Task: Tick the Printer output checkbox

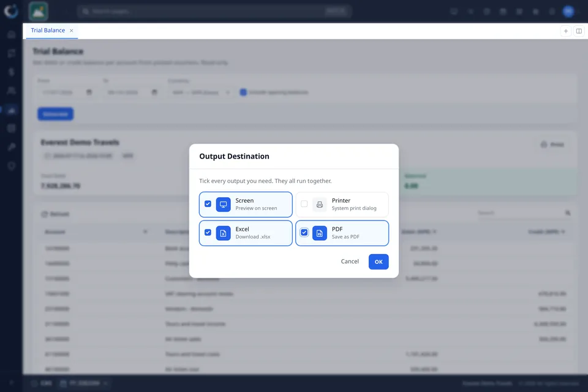Action: [x=304, y=204]
